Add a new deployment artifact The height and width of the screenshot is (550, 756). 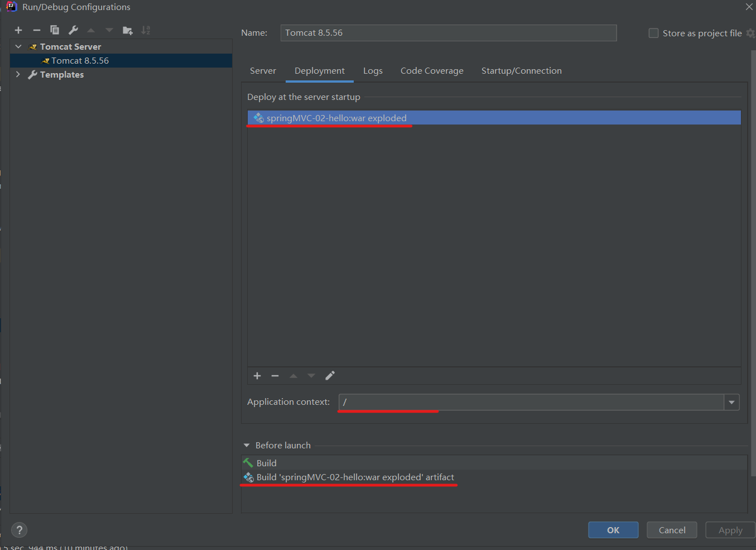[257, 376]
